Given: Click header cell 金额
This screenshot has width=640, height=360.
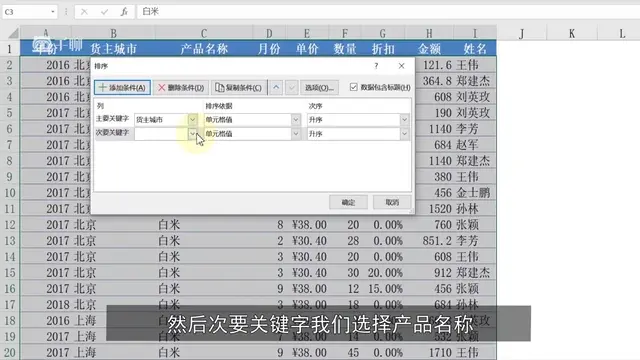Looking at the screenshot, I should 429,49.
